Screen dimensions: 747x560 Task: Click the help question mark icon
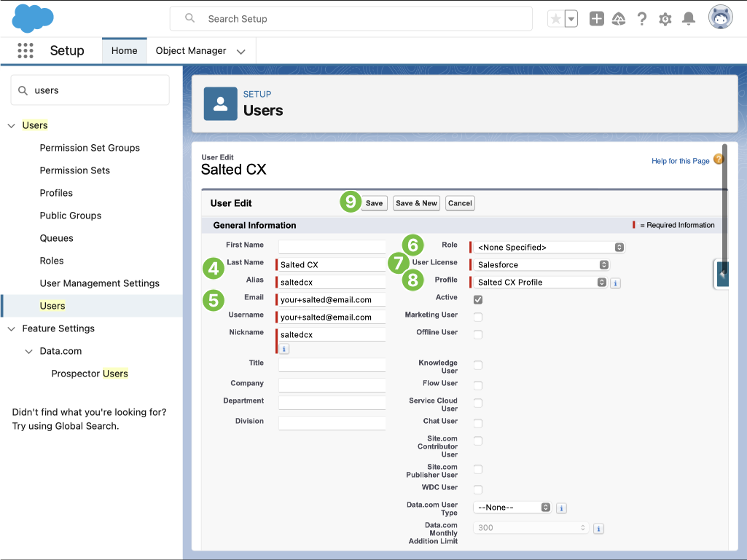pos(641,19)
